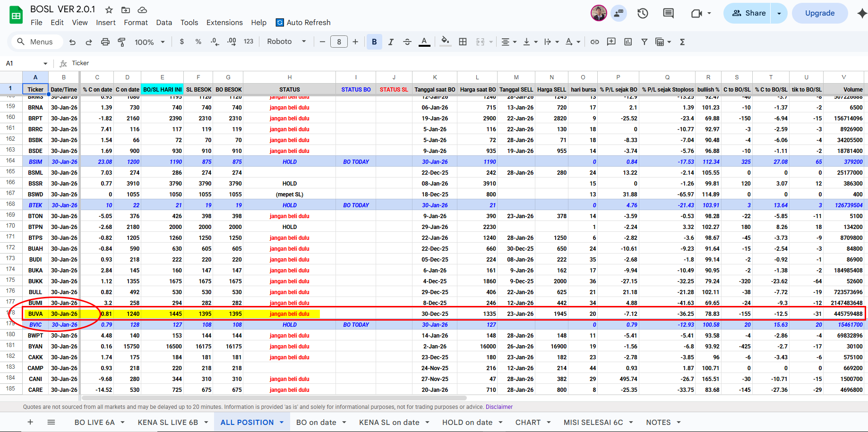Image resolution: width=868 pixels, height=432 pixels.
Task: Toggle Bold formatting
Action: point(374,42)
